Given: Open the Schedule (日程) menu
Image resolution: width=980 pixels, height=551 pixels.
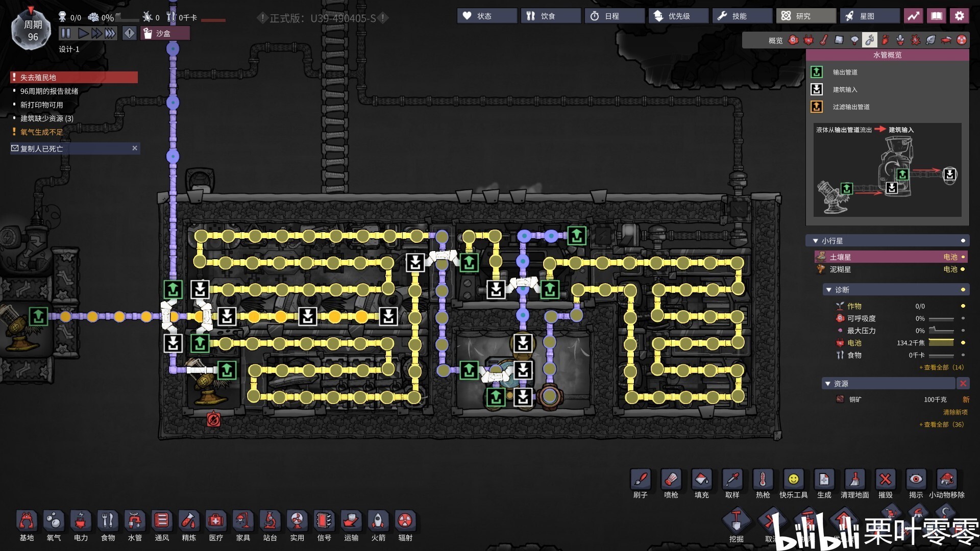Looking at the screenshot, I should point(615,16).
